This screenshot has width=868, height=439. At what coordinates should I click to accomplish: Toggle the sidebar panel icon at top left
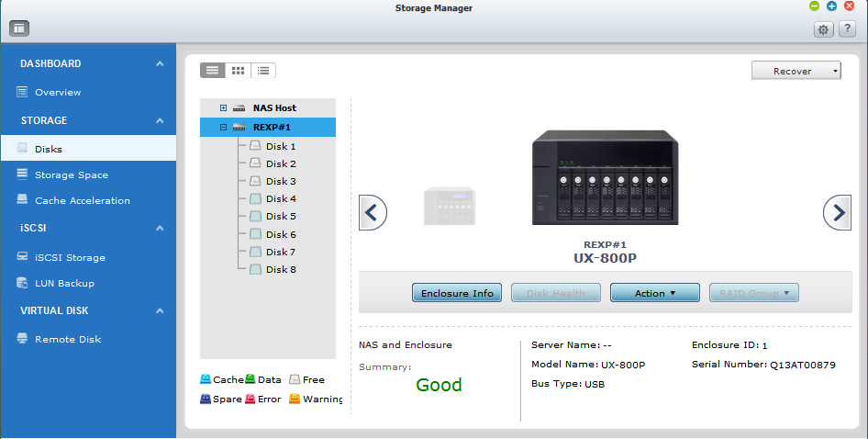20,28
